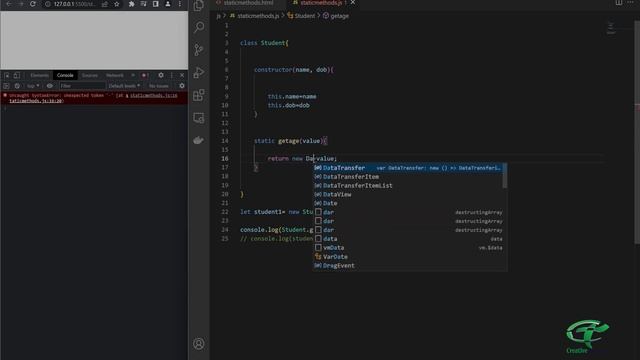The image size is (640, 360).
Task: Click the editor minimap
Action: coord(611,28)
